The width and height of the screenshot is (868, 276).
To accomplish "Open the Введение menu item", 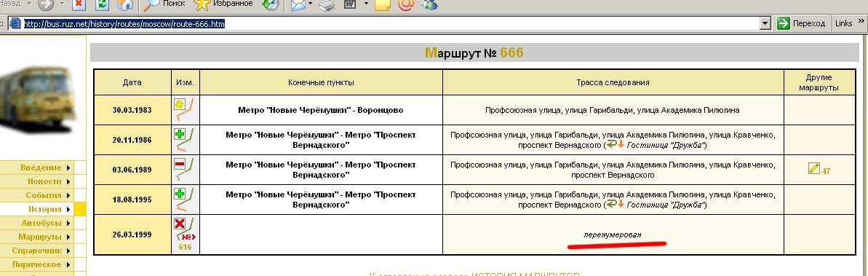I will point(36,167).
